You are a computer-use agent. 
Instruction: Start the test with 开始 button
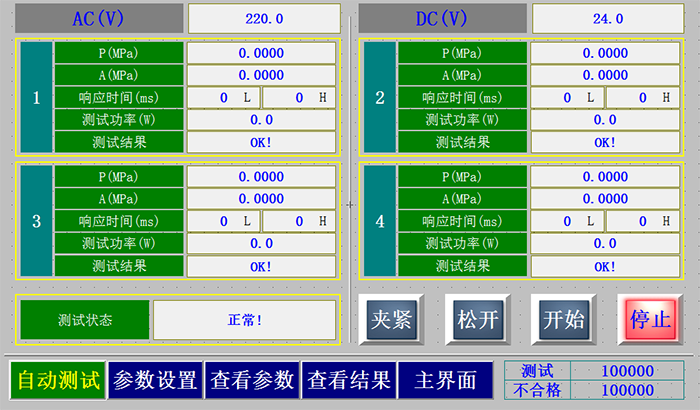point(563,319)
